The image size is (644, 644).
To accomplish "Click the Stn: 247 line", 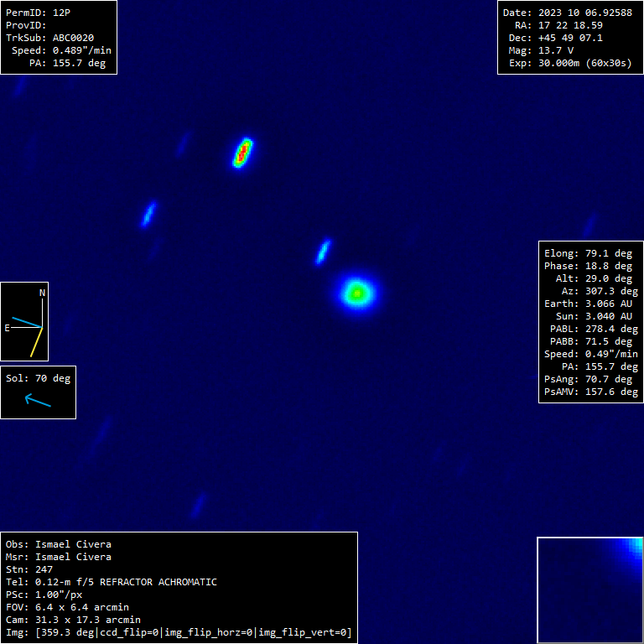I will click(29, 569).
